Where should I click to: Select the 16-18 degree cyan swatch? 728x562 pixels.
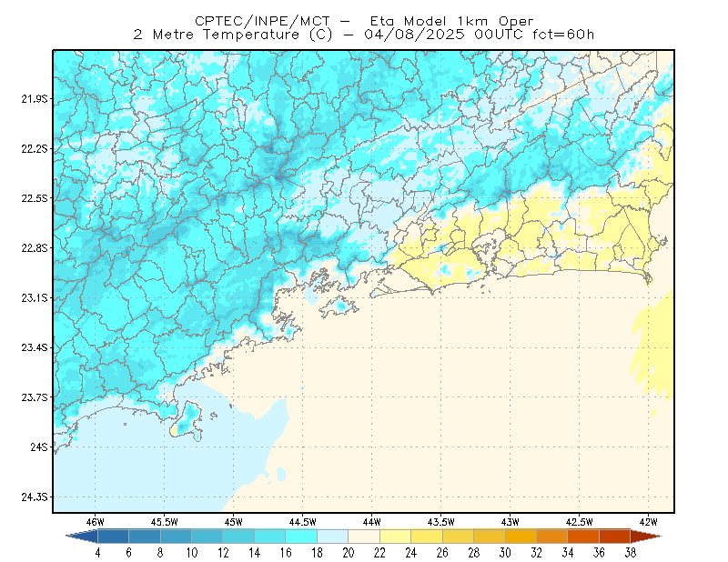(301, 537)
